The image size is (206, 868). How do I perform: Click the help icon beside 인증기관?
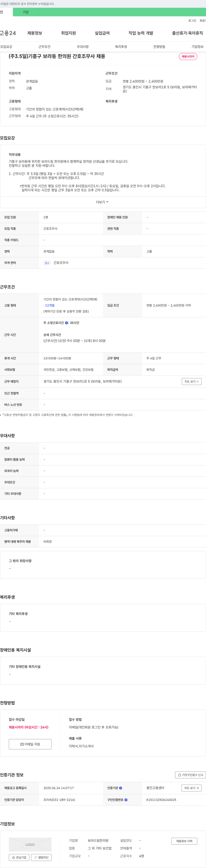pos(121,788)
